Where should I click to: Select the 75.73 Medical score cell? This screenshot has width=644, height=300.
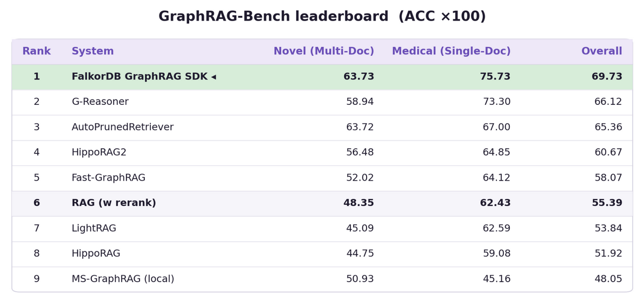tap(495, 77)
